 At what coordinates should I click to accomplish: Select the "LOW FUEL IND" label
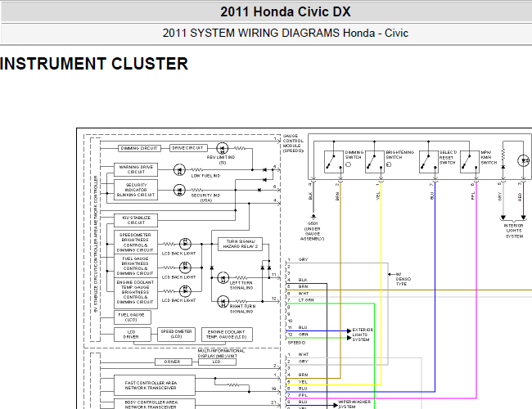pyautogui.click(x=205, y=176)
